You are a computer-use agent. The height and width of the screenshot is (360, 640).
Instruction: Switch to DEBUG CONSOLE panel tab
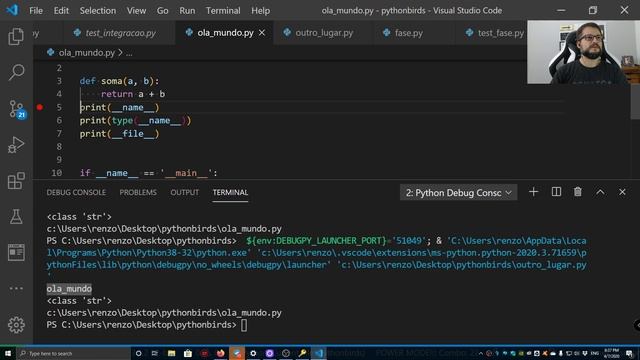pos(76,192)
